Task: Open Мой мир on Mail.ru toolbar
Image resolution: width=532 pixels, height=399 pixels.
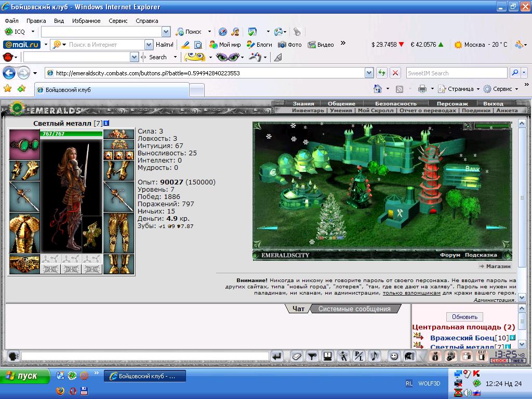Action: [x=225, y=45]
